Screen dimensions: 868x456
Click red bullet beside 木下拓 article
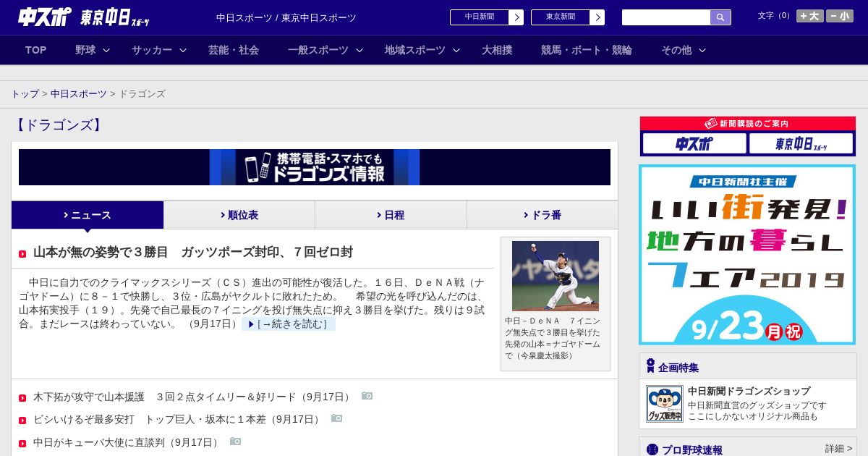(22, 397)
